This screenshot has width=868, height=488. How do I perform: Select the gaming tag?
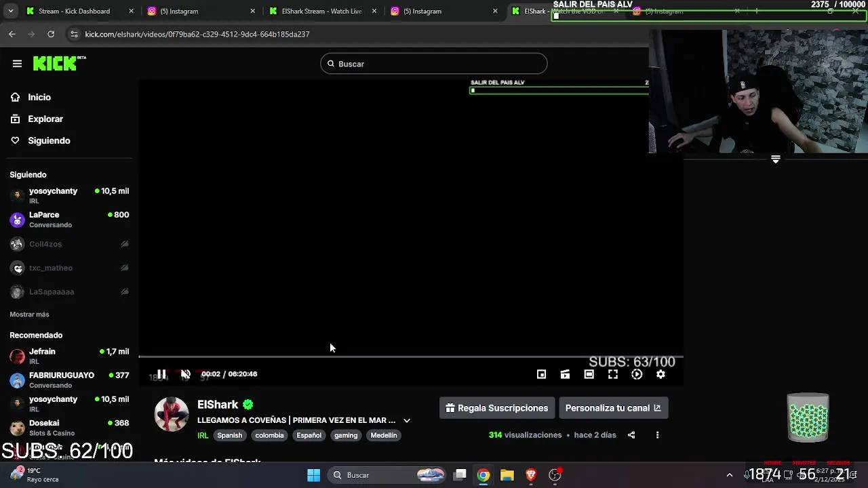(x=346, y=435)
